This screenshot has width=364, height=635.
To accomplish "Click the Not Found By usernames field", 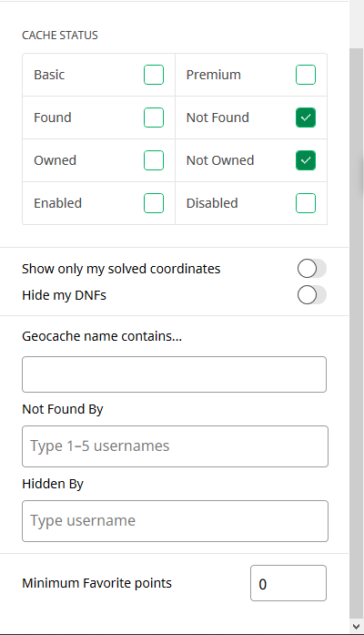I will pos(175,446).
